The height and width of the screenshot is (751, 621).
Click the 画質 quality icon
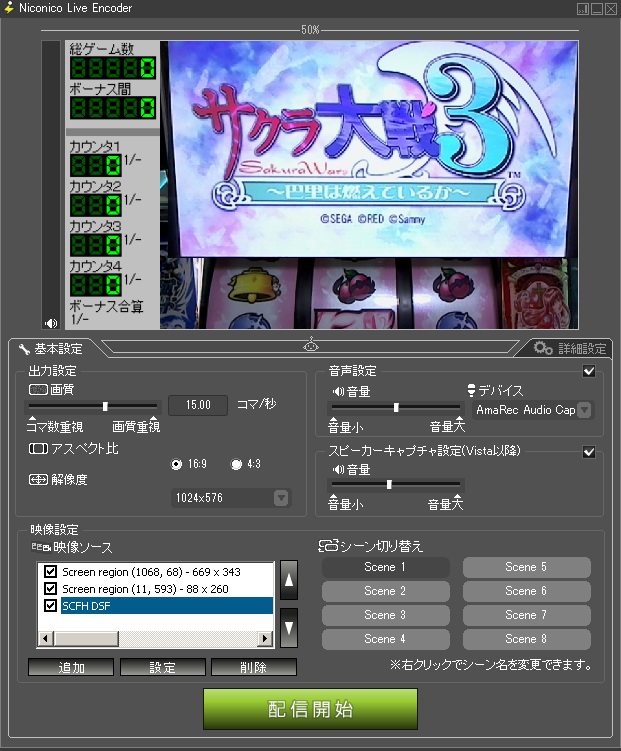[x=38, y=389]
